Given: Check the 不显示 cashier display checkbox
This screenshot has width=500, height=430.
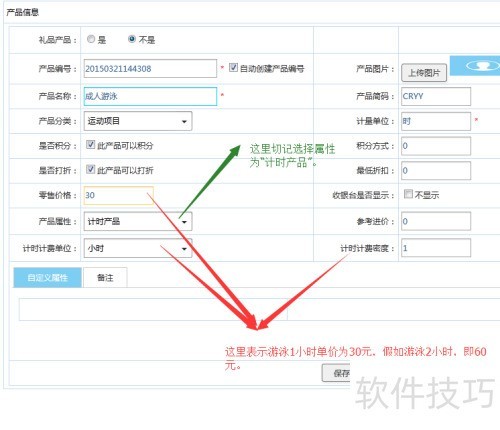Looking at the screenshot, I should (x=408, y=194).
